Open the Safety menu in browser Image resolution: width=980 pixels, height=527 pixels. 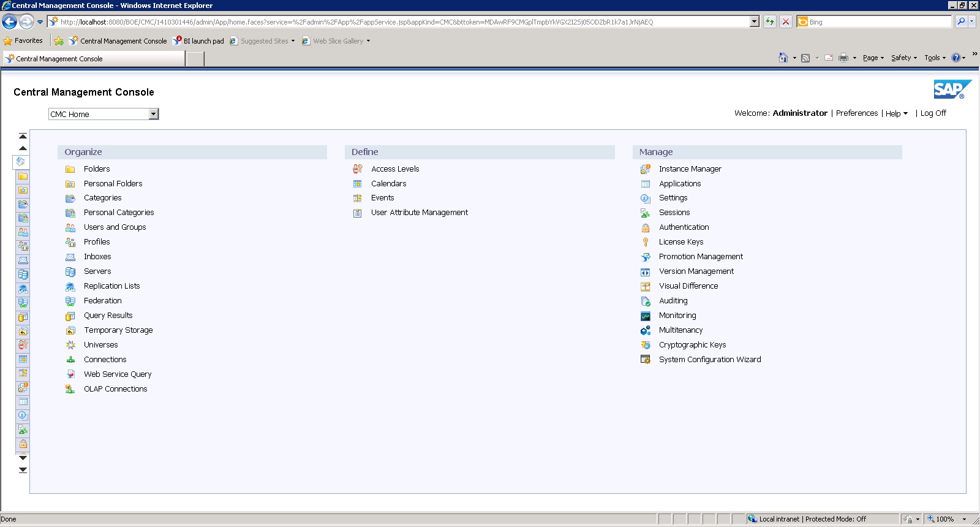(903, 58)
